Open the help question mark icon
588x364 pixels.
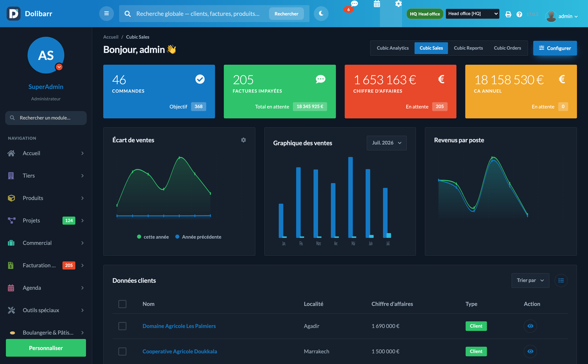[x=519, y=15]
